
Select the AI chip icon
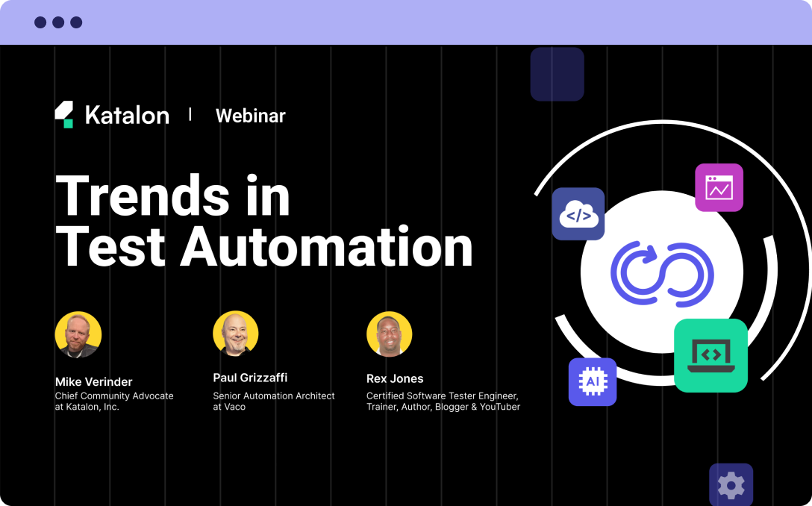[x=593, y=381]
